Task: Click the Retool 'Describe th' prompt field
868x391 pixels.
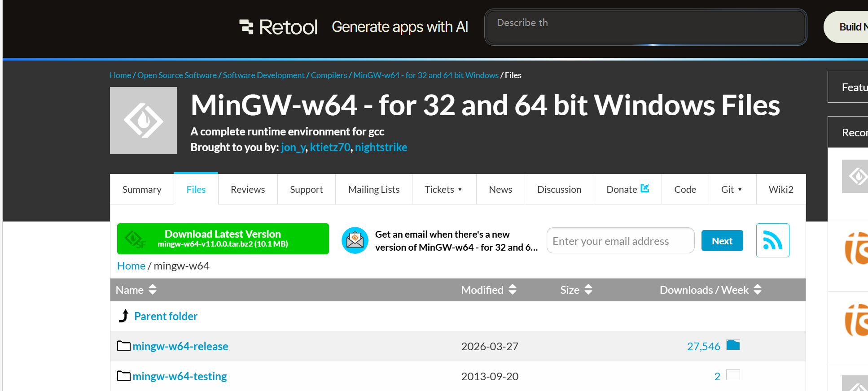Action: (646, 27)
